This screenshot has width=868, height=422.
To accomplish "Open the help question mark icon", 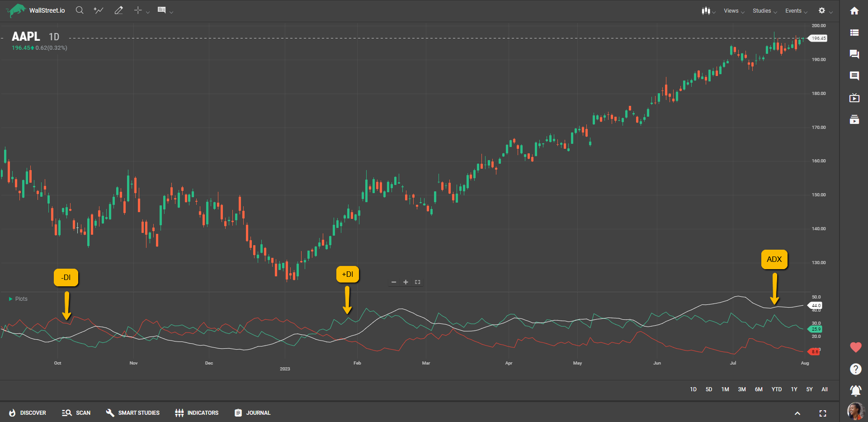I will click(x=855, y=369).
